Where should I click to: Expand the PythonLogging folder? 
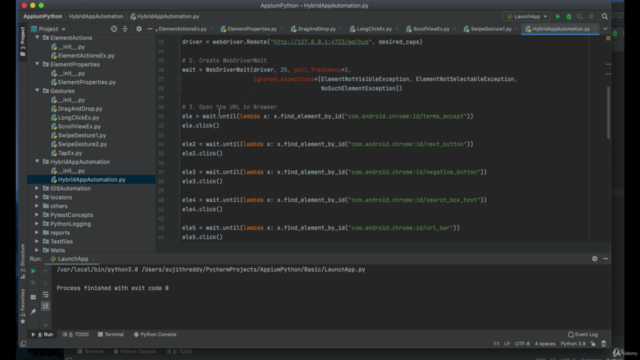(x=37, y=224)
